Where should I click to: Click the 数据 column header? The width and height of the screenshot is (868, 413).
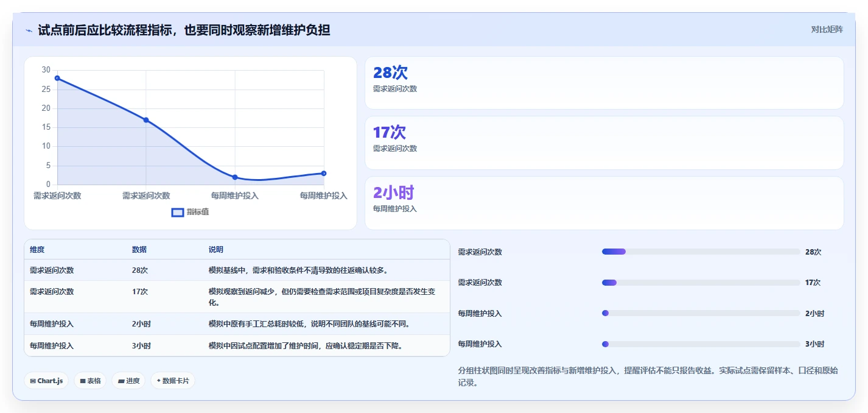coord(139,250)
